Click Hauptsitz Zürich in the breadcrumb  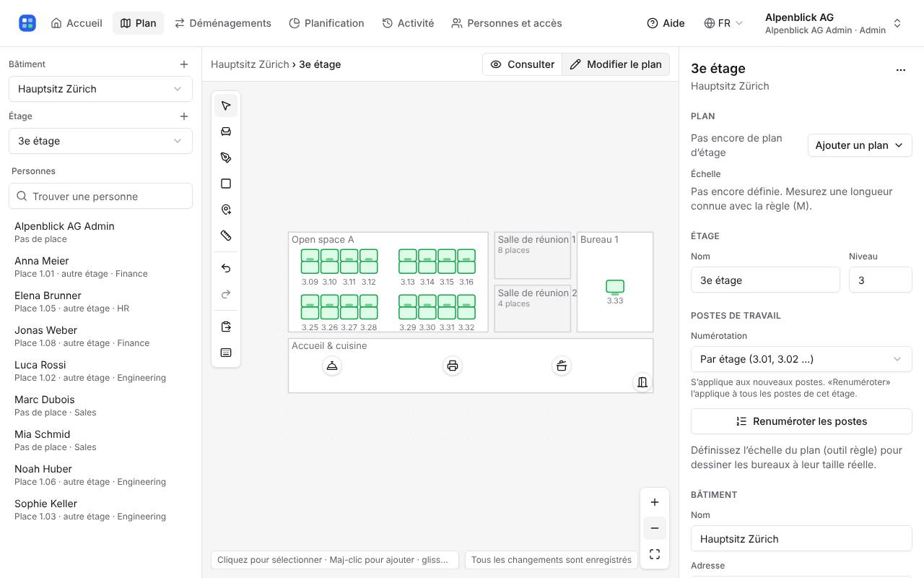pyautogui.click(x=250, y=64)
